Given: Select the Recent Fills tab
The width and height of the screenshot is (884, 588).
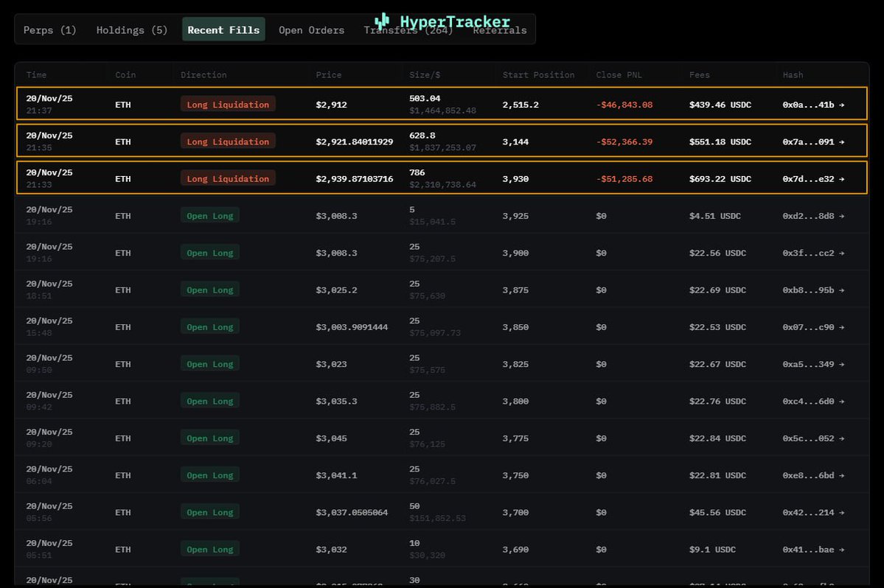Looking at the screenshot, I should tap(223, 30).
